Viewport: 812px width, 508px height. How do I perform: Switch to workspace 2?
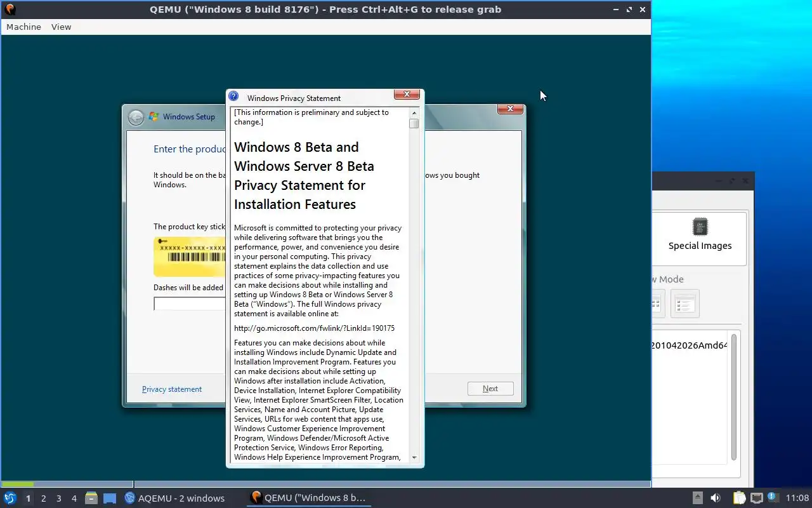[x=44, y=498]
